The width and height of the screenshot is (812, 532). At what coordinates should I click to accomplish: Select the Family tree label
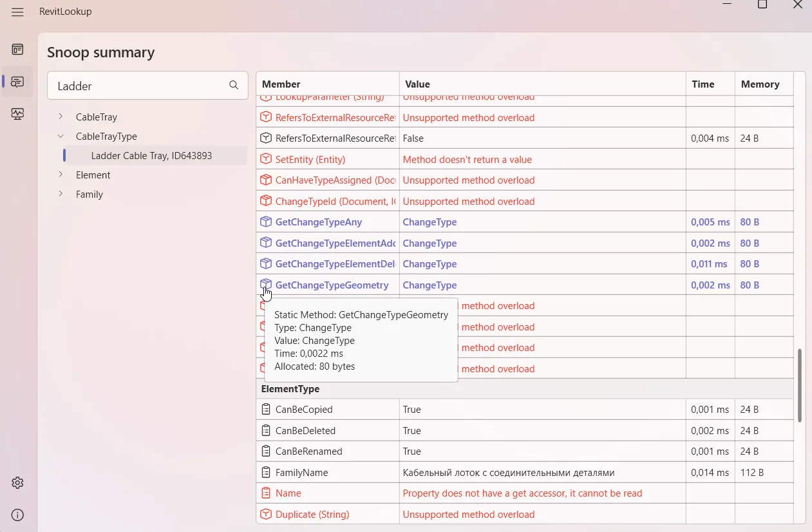90,195
